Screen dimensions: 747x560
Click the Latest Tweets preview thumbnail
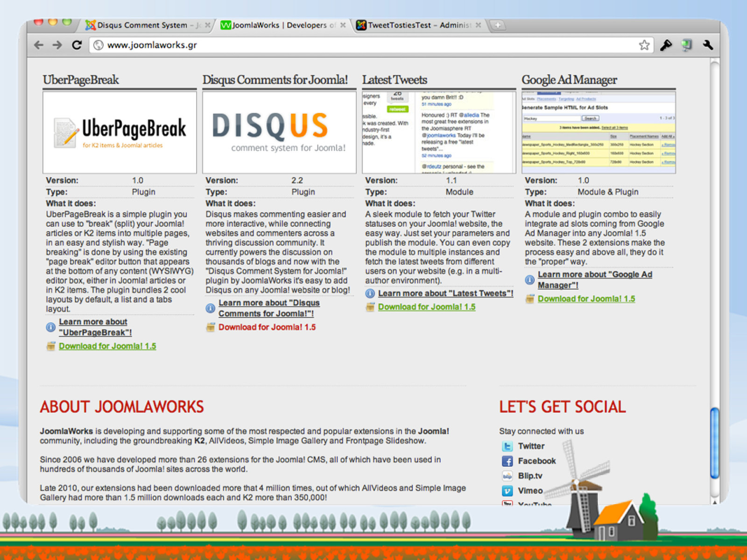click(x=439, y=133)
